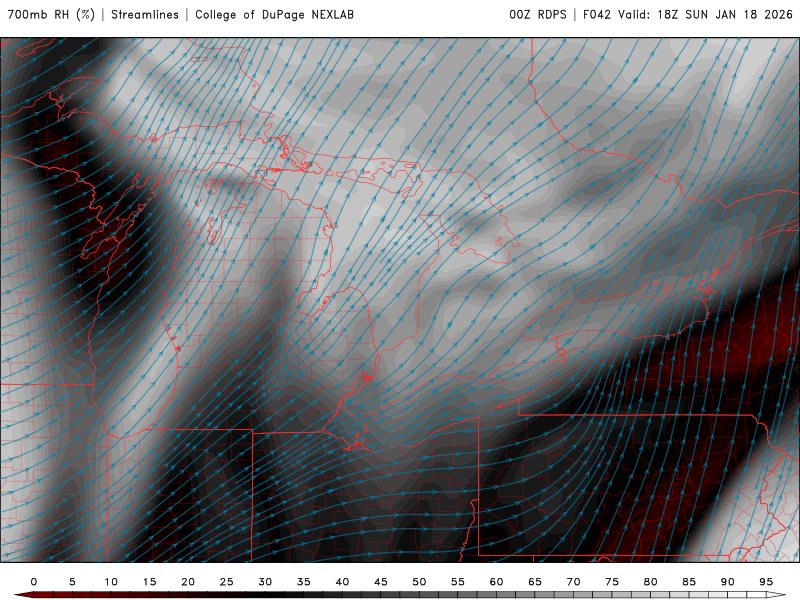Click the colorbar label "25"
The height and width of the screenshot is (600, 800).
tap(227, 582)
